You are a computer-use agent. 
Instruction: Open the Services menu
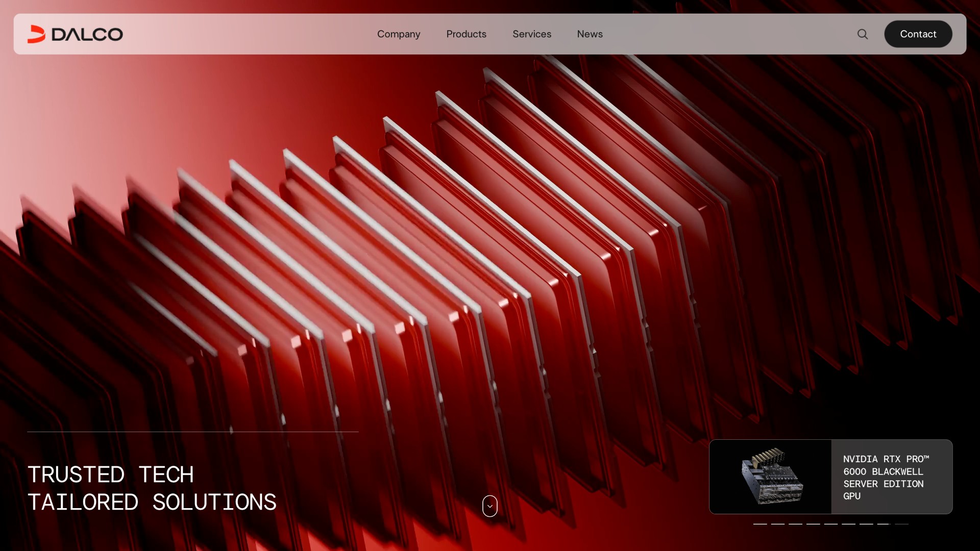(532, 34)
